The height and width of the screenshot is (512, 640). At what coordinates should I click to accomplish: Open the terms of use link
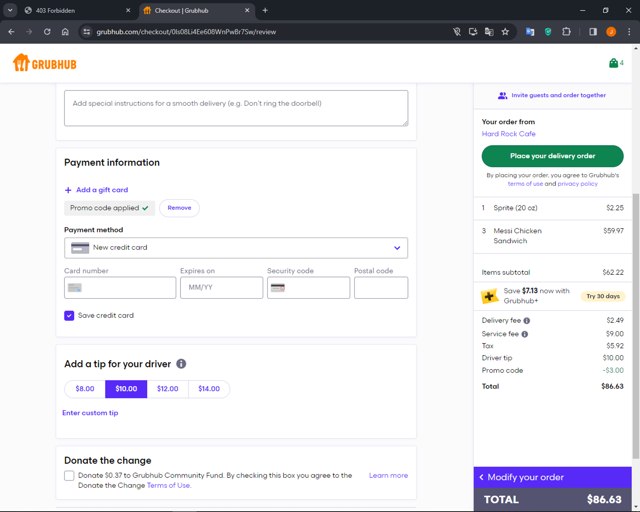(525, 184)
